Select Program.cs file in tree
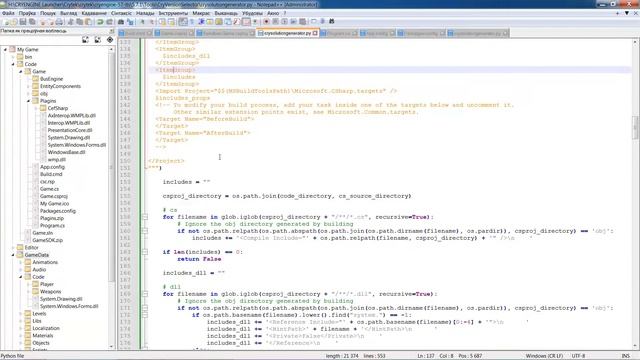The image size is (640, 360). coord(52,226)
